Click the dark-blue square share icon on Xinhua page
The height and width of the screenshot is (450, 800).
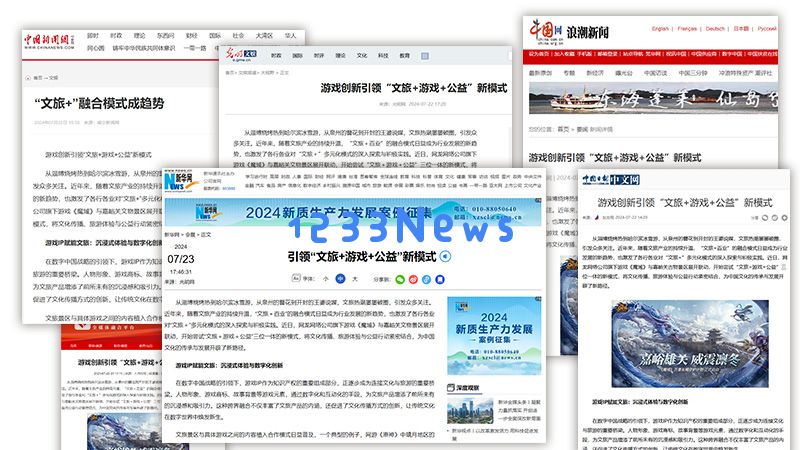click(440, 279)
